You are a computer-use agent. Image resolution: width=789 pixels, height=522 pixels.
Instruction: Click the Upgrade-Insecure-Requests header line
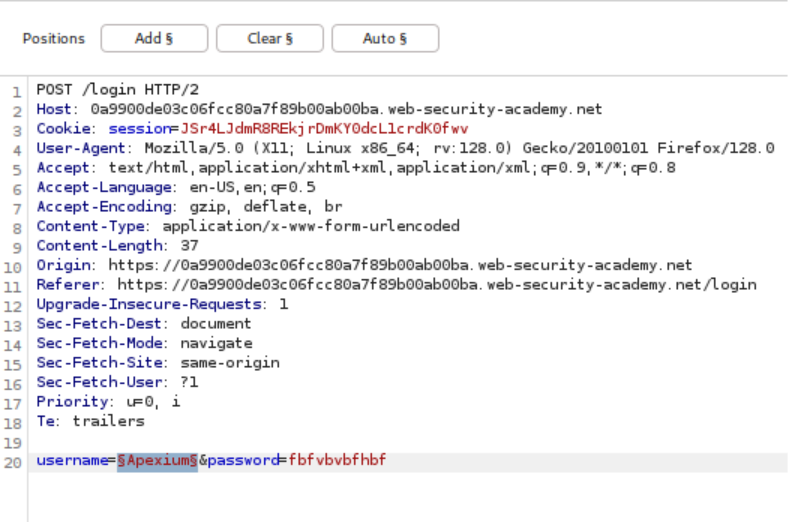pyautogui.click(x=162, y=304)
